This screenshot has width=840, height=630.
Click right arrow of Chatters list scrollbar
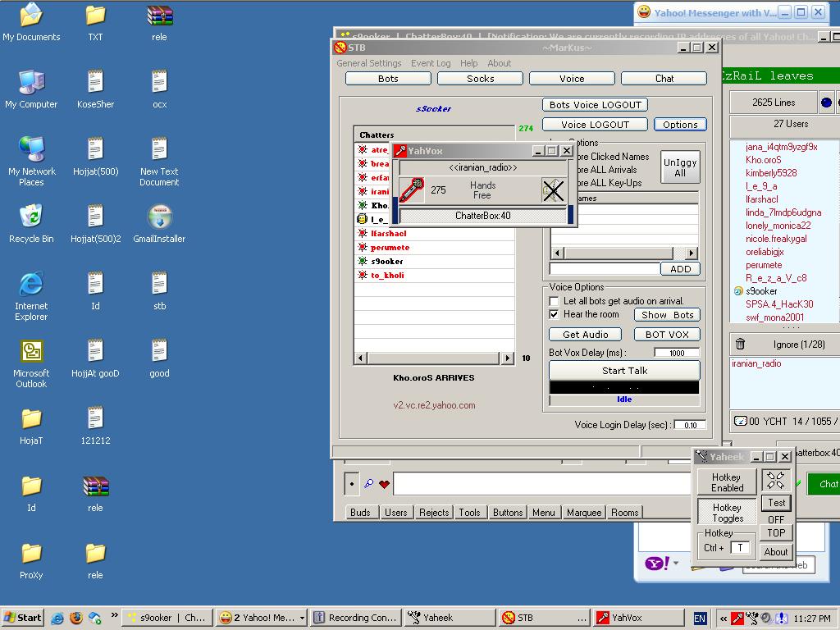pyautogui.click(x=507, y=358)
